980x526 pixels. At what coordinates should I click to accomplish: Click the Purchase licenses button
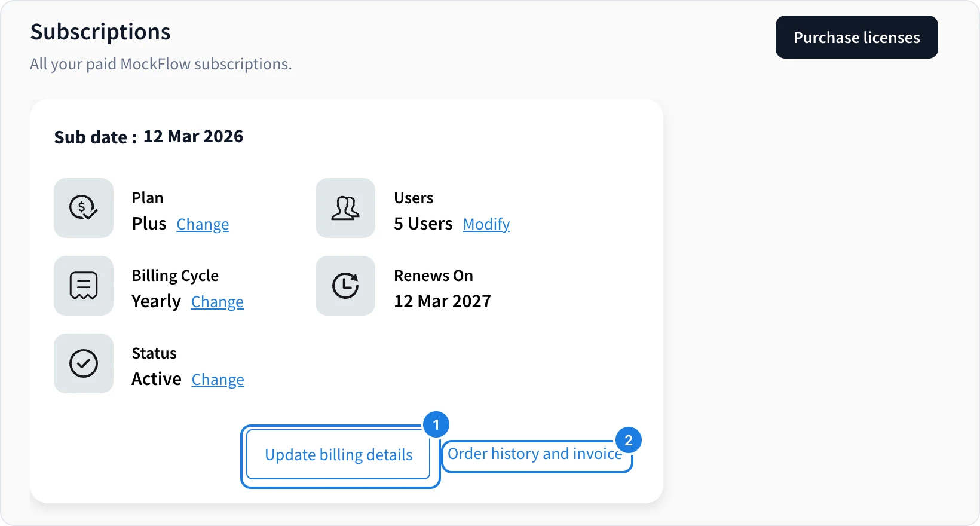click(x=857, y=37)
